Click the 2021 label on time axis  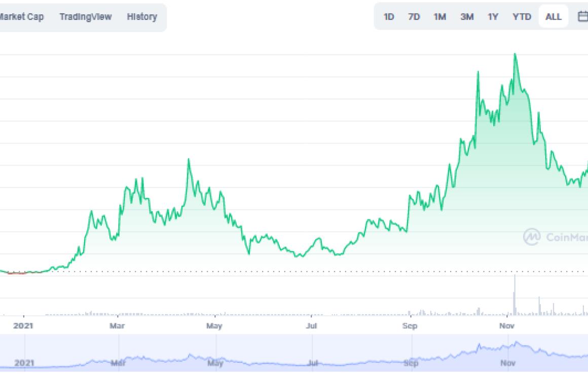[23, 326]
